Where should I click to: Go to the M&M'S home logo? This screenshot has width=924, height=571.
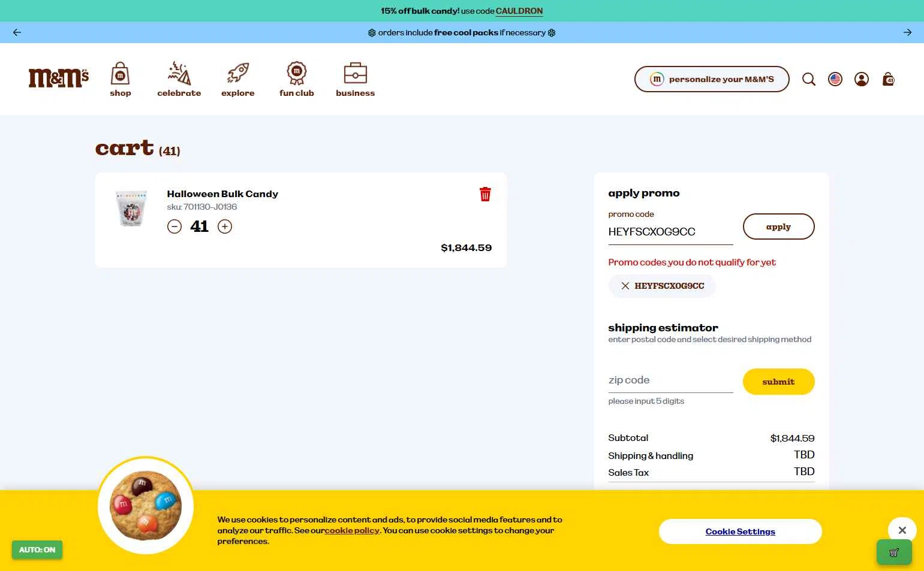pyautogui.click(x=59, y=78)
